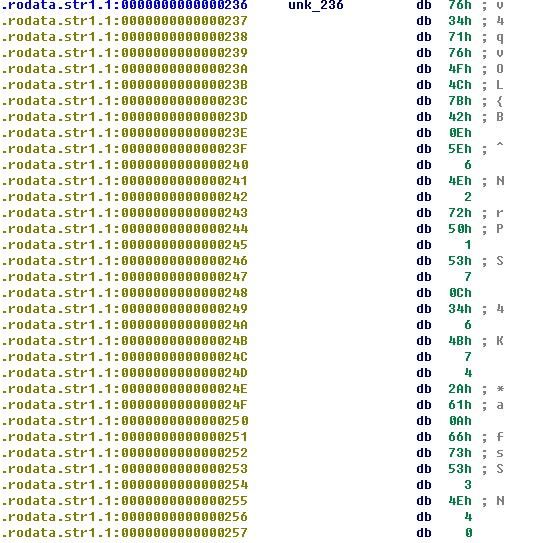548x543 pixels.
Task: Select 53h byte at address 253
Action: (460, 469)
